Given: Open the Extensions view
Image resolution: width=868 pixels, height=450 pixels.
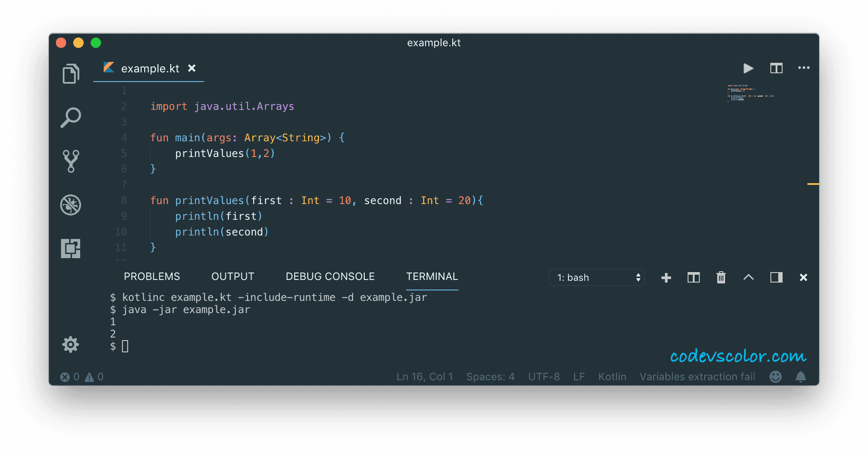Looking at the screenshot, I should click(71, 248).
